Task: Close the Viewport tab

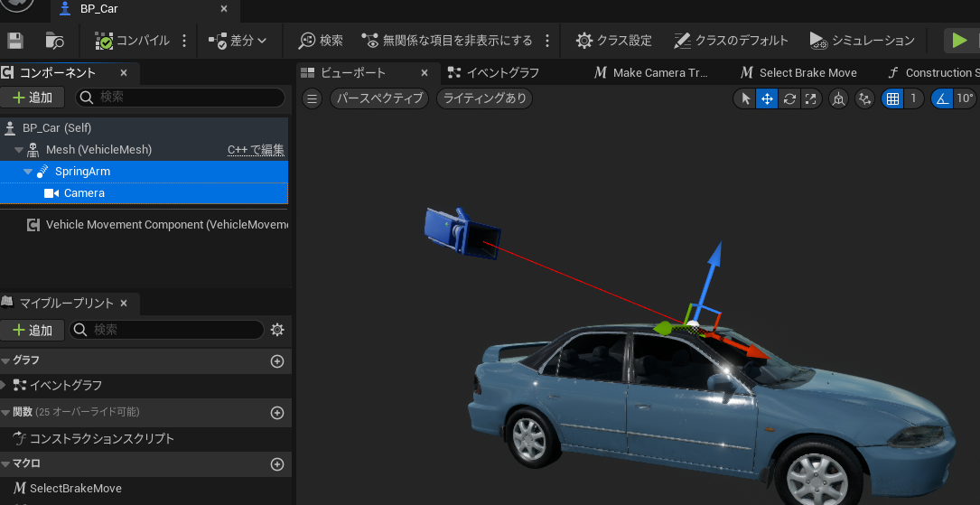Action: [425, 73]
